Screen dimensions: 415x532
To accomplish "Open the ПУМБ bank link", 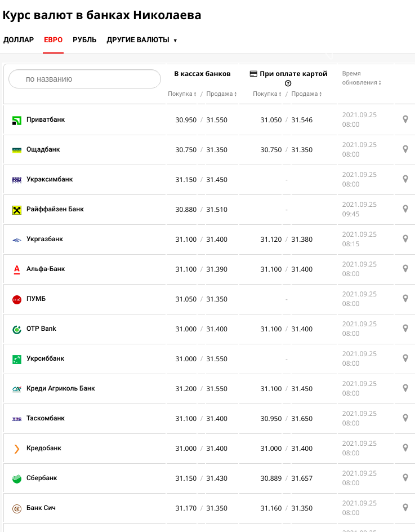I will tap(36, 299).
